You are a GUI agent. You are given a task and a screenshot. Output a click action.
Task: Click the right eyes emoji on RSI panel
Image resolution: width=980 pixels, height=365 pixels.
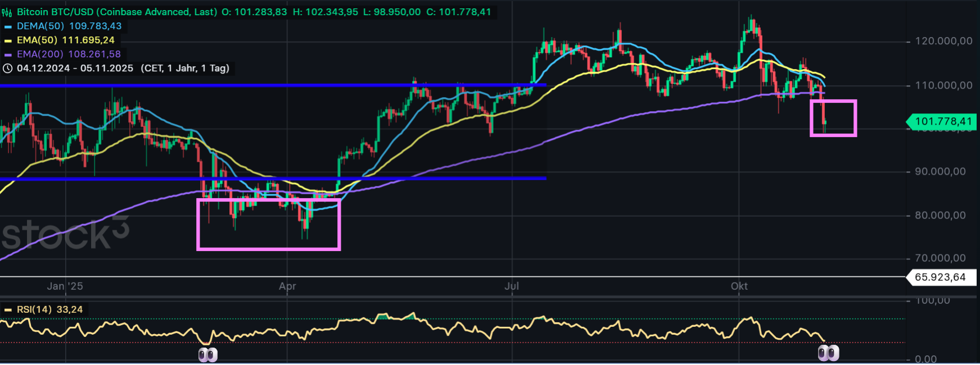coord(828,353)
